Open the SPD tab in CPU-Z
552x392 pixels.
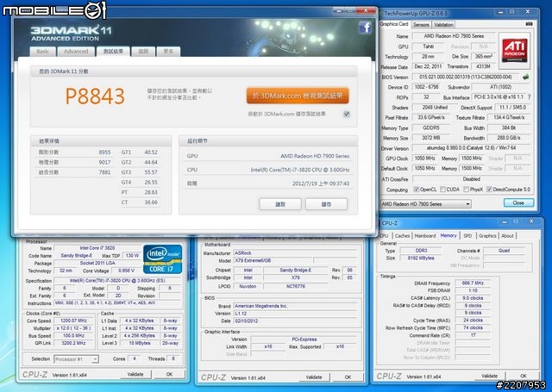467,236
